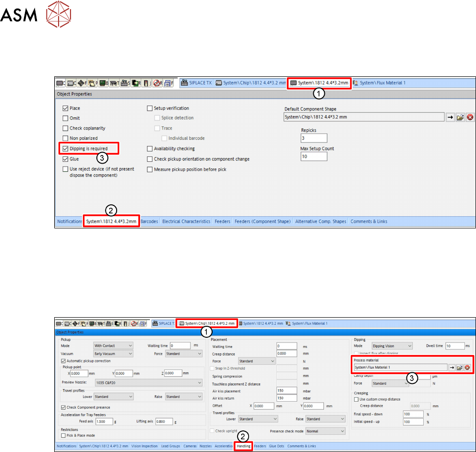Click the first 'C' component icon in upper toolbar
The image size is (476, 452).
coord(60,83)
